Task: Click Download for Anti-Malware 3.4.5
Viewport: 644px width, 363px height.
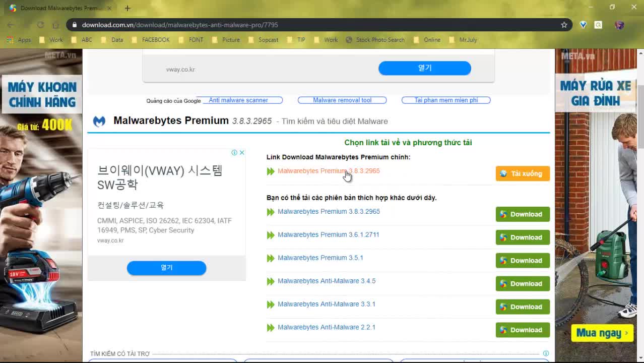Action: [x=523, y=284]
